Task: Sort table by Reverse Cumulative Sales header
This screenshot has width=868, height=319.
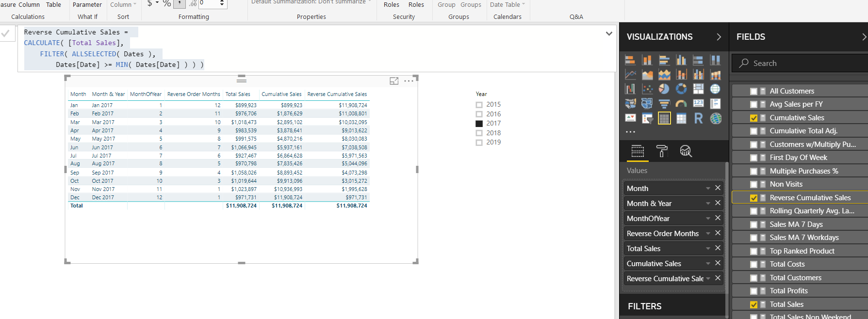Action: point(337,94)
